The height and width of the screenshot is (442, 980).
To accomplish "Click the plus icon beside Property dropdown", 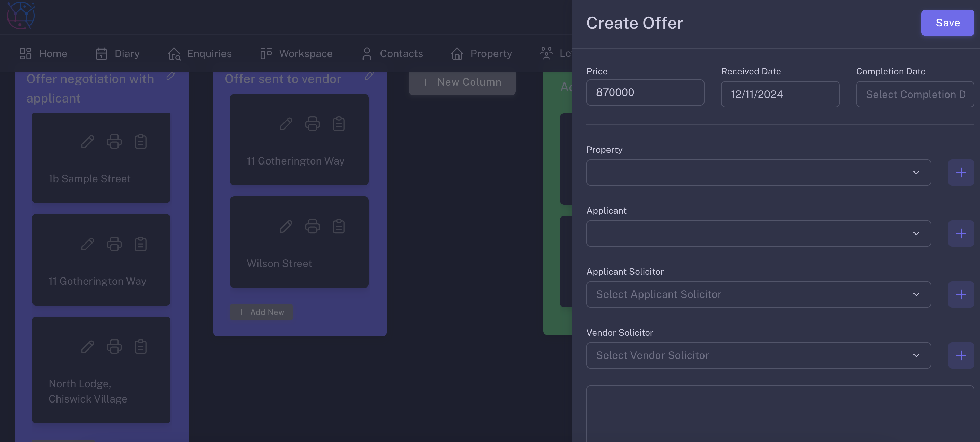I will 961,172.
